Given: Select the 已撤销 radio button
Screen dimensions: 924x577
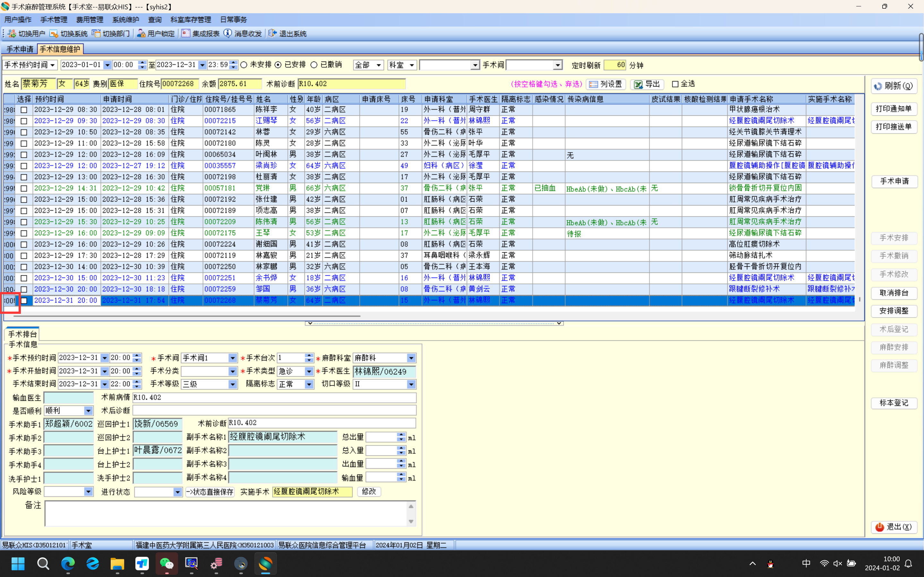Looking at the screenshot, I should 314,65.
